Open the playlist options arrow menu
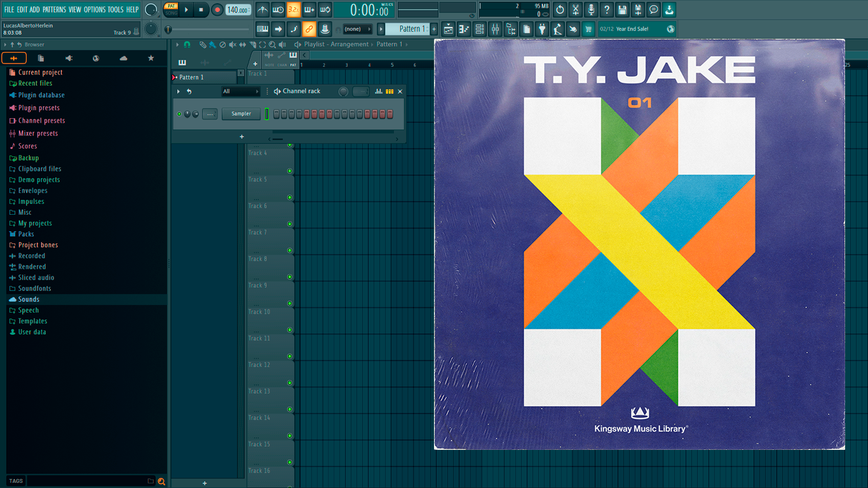The height and width of the screenshot is (488, 868). click(178, 44)
